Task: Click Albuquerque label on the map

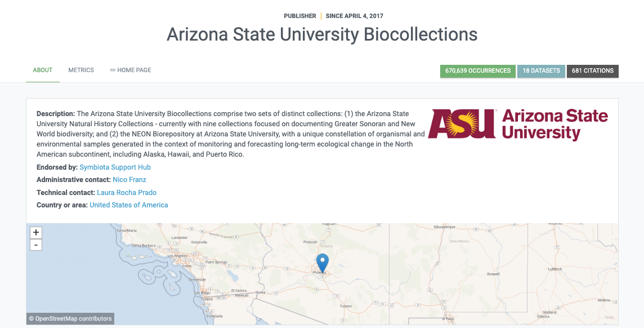Action: pos(444,227)
